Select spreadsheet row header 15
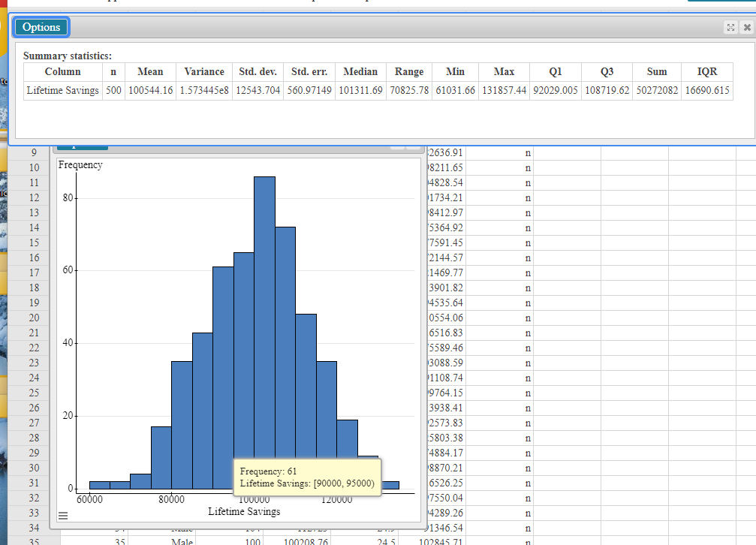This screenshot has width=756, height=545. (34, 242)
